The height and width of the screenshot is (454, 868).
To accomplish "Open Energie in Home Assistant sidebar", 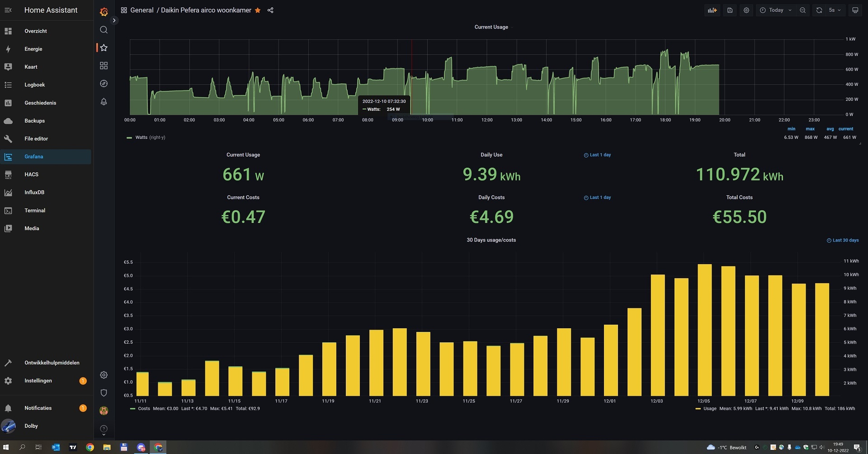I will click(x=33, y=49).
